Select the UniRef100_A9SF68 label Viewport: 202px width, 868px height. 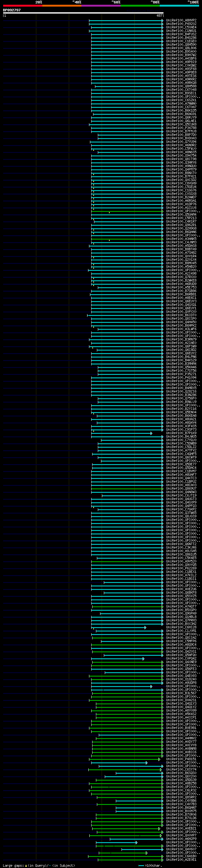pos(181,69)
